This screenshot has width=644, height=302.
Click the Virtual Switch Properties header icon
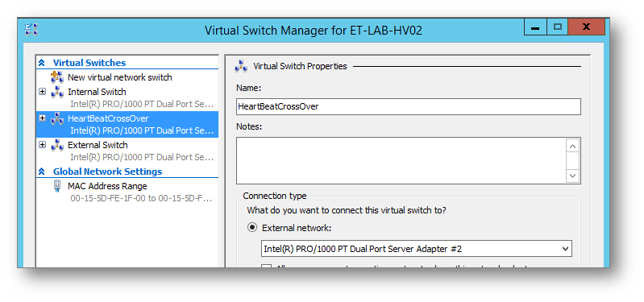(241, 66)
